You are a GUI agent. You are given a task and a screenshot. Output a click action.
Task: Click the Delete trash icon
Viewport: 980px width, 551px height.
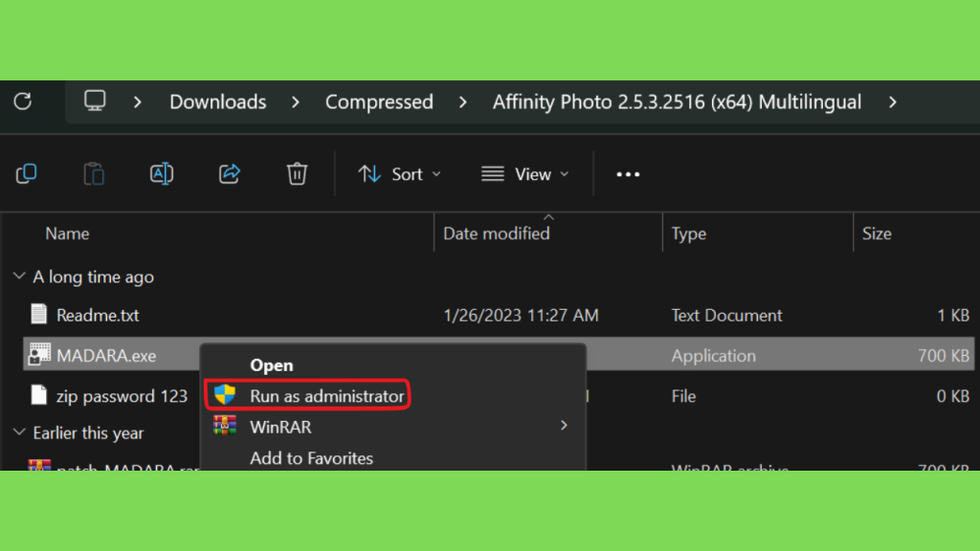[297, 174]
